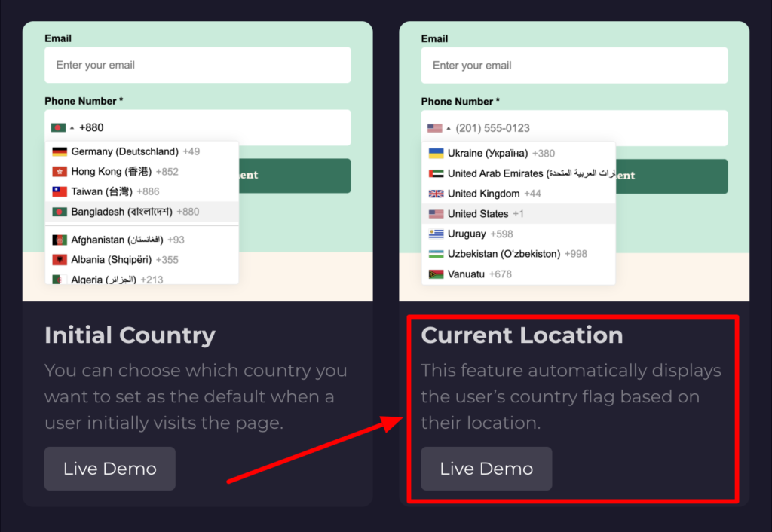Click Live Demo under Initial Country
The height and width of the screenshot is (532, 772).
[x=109, y=469]
